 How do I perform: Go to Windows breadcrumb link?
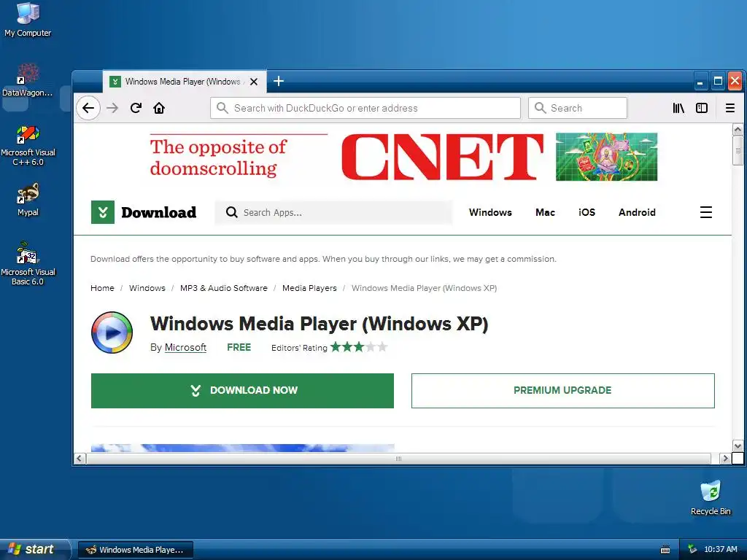tap(147, 288)
